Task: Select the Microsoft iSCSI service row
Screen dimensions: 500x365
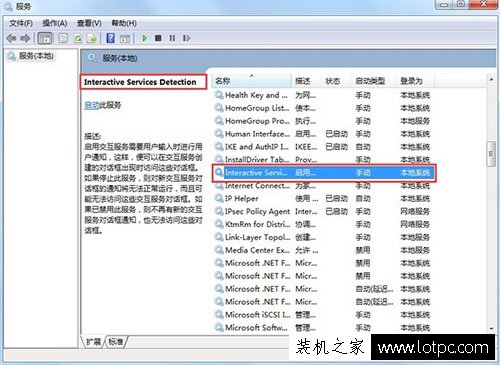Action: (x=323, y=315)
